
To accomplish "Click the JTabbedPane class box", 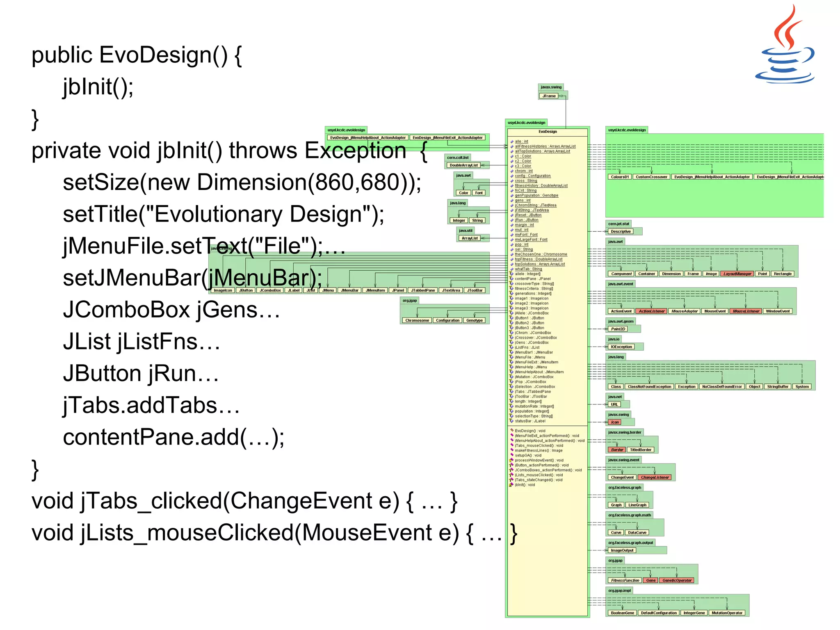I will 423,290.
